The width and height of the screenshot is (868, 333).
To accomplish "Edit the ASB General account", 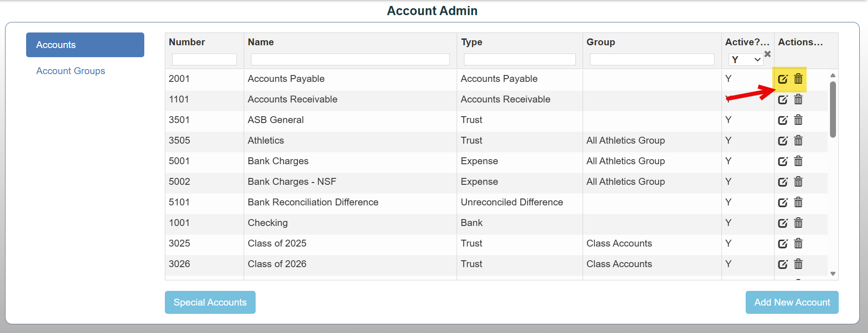I will (783, 120).
